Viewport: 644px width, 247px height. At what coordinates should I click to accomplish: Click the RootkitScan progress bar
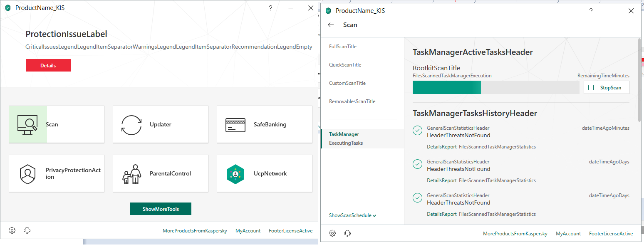[x=495, y=87]
